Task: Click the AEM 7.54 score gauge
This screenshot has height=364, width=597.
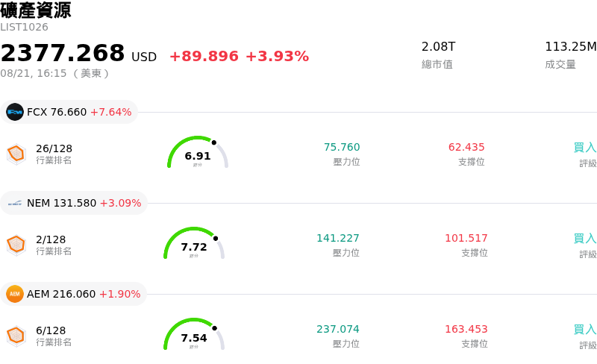Action: [194, 334]
